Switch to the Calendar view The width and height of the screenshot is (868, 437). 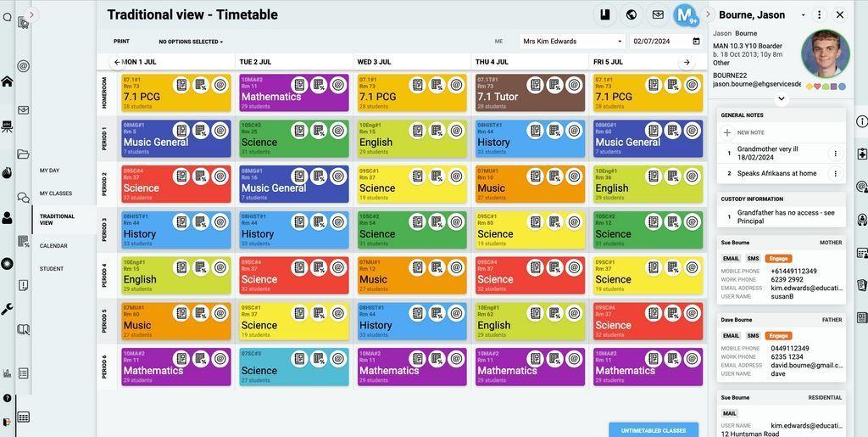pyautogui.click(x=53, y=245)
